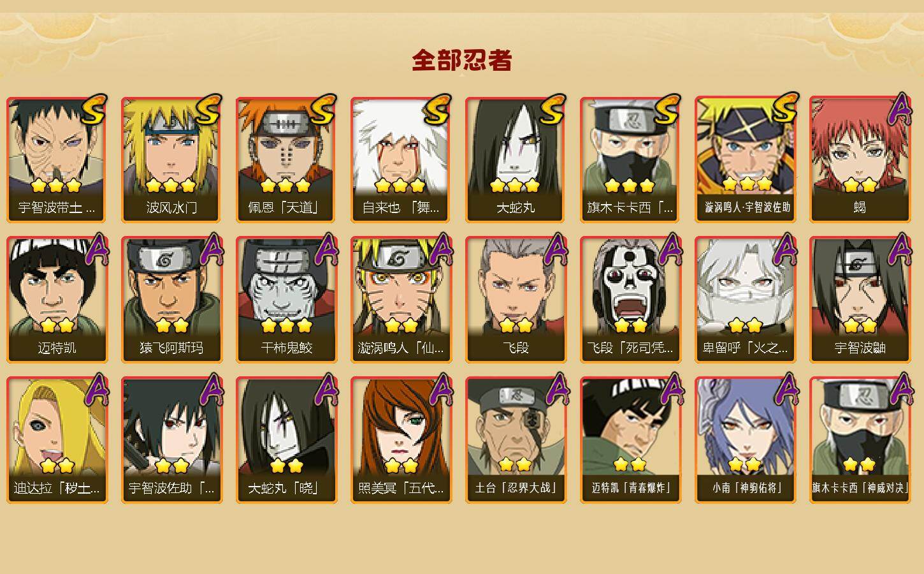This screenshot has width=924, height=574.
Task: Click the 卑留呼「火之… name label
Action: (x=745, y=348)
